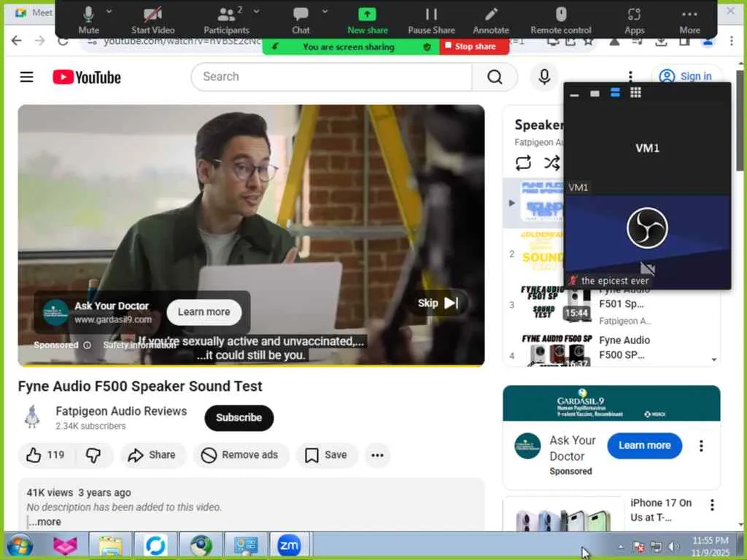Open the Zoom Chat
The height and width of the screenshot is (560, 747).
coord(301,20)
